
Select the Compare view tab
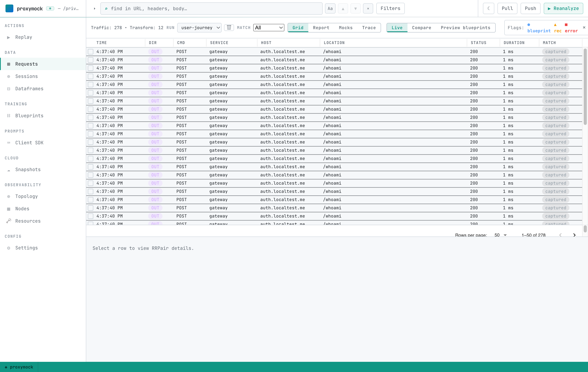(x=421, y=28)
